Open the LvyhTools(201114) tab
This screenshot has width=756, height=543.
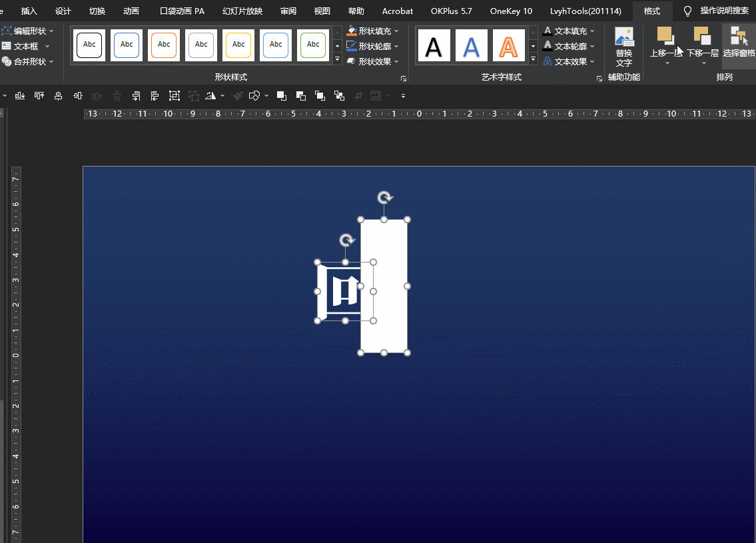point(585,11)
